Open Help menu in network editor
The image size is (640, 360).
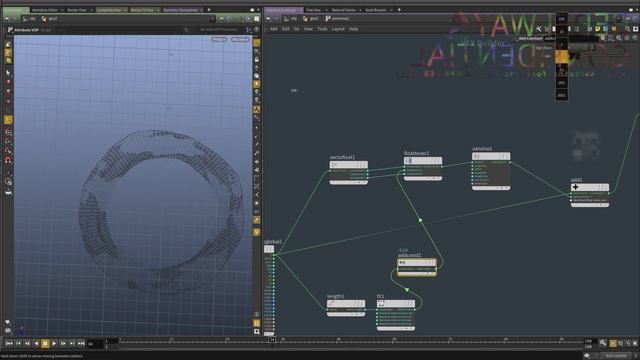(x=353, y=29)
